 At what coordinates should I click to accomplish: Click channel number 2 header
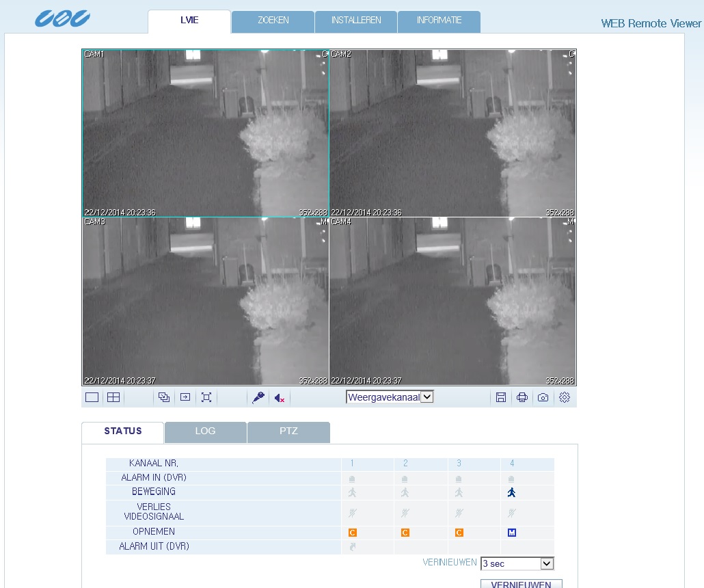pyautogui.click(x=405, y=464)
